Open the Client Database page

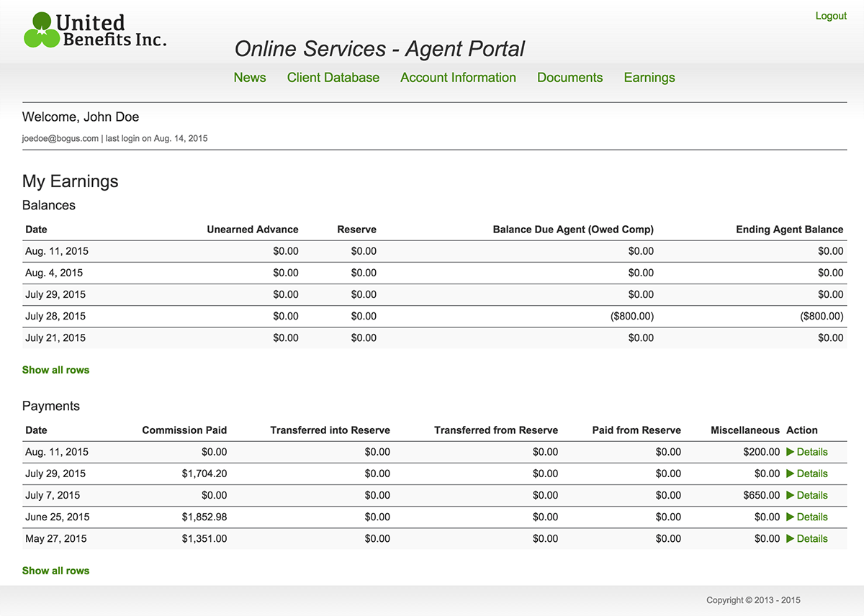click(333, 78)
